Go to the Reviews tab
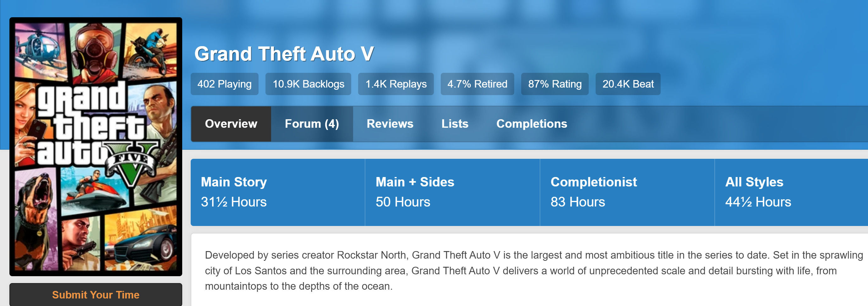868x306 pixels. click(x=390, y=124)
